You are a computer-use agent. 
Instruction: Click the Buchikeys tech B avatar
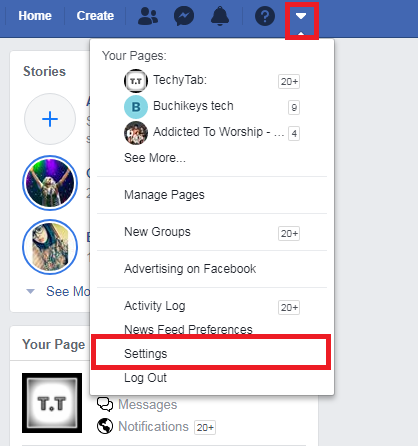point(136,107)
